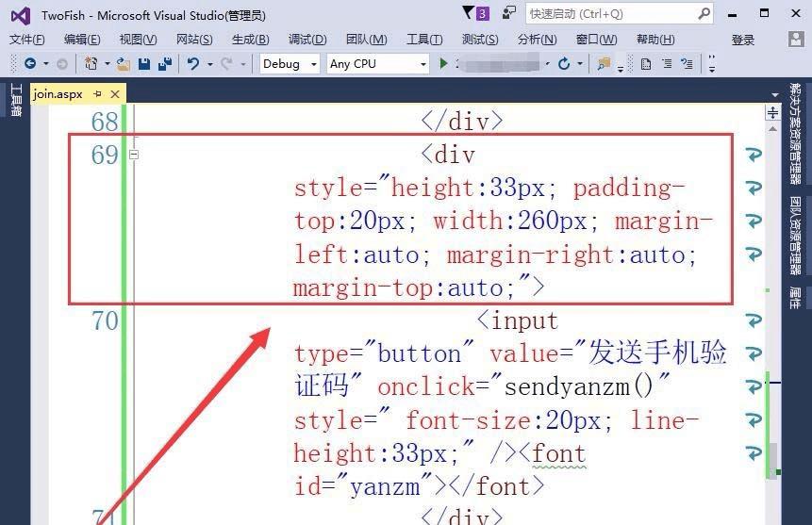Click the Visual Studio logo icon
Viewport: 812px width, 525px height.
(x=20, y=16)
